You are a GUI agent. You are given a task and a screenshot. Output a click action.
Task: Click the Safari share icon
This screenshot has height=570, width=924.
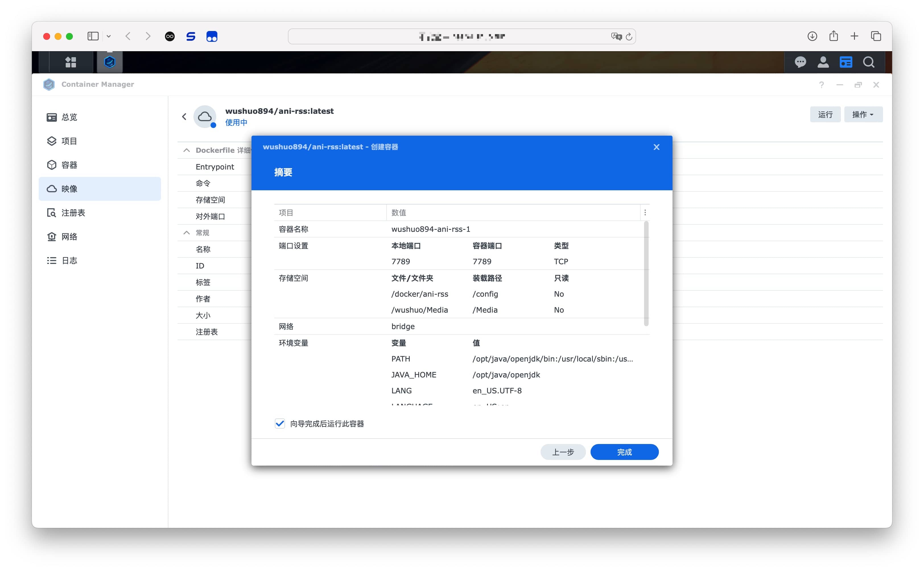834,36
